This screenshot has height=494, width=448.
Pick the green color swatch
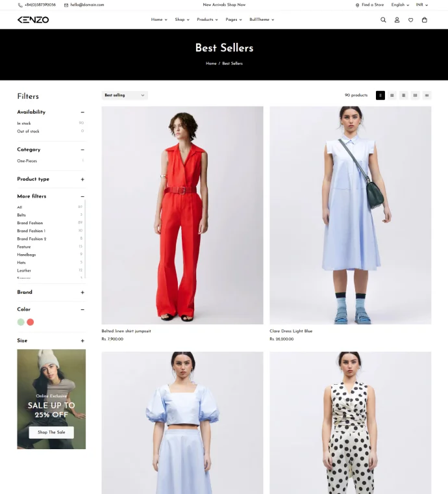[x=21, y=322]
